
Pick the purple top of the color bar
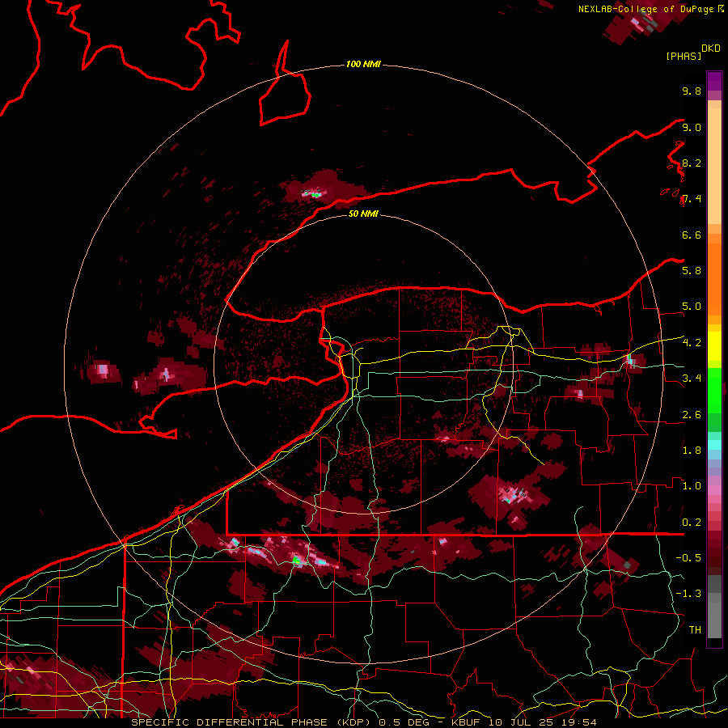coord(714,81)
